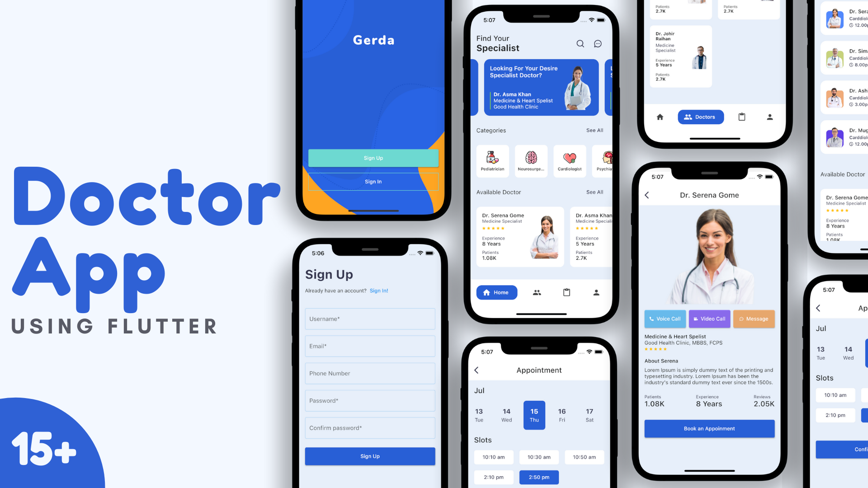Expand the Categories See All section

(594, 130)
